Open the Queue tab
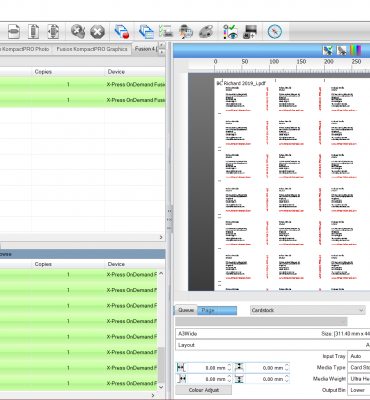 click(186, 310)
